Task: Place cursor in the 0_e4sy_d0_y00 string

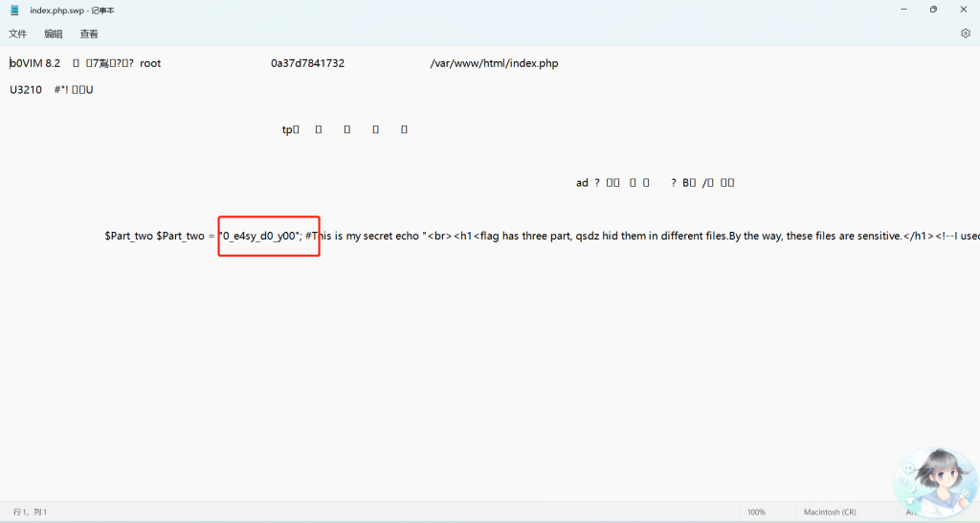Action: 260,236
